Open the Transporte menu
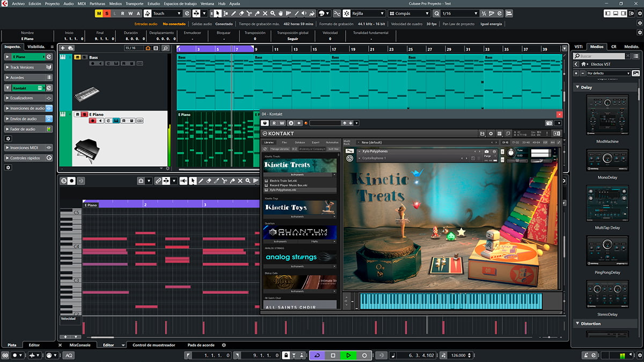Screen dimensions: 644x362 [x=134, y=3]
